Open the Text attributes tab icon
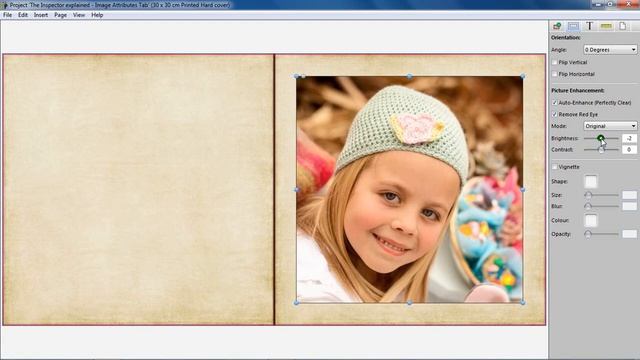This screenshot has height=360, width=640. coord(589,26)
